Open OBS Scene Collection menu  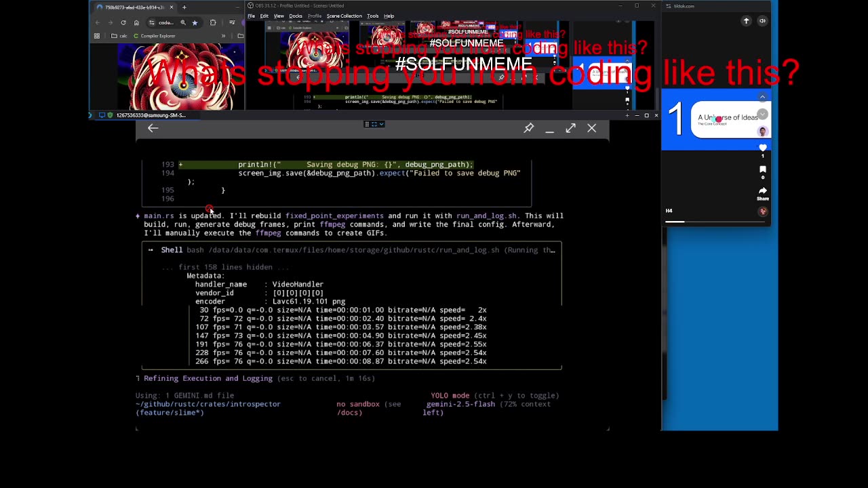pos(344,16)
